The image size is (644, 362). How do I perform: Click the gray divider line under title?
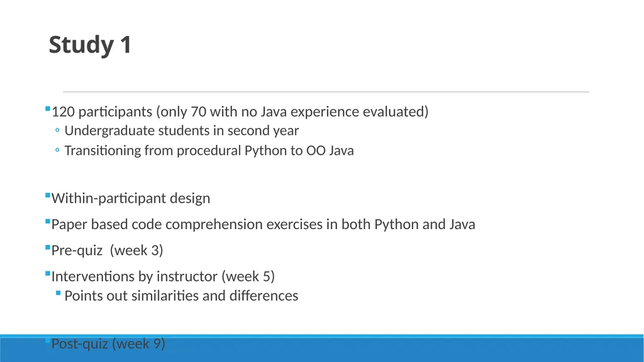pos(326,92)
